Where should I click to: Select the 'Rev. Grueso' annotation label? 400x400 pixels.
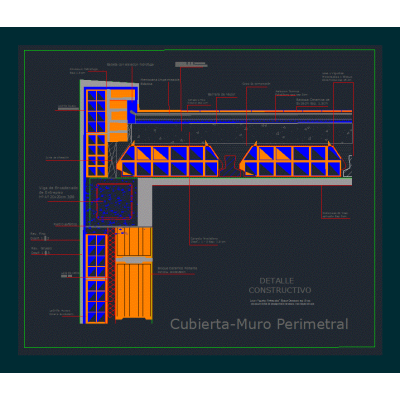coord(41,251)
